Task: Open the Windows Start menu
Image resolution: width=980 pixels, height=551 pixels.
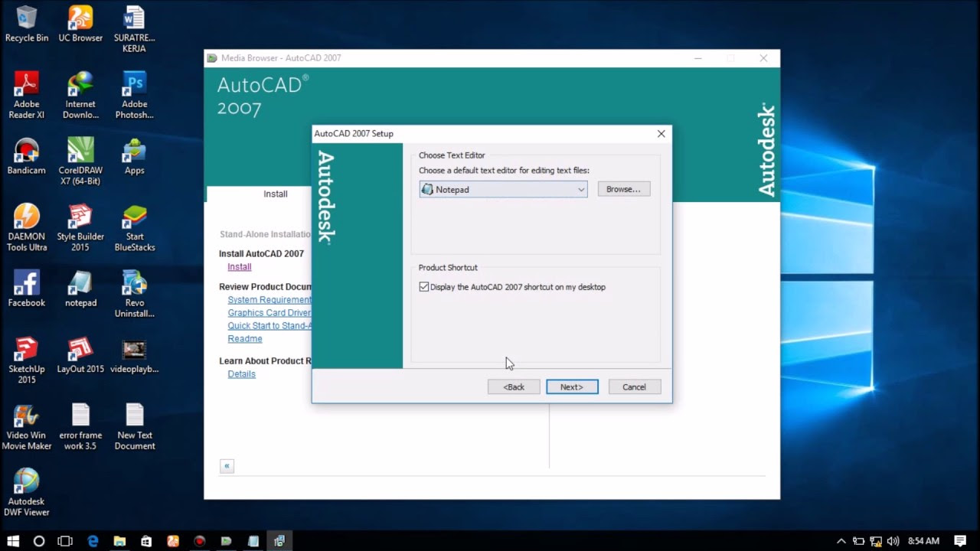Action: [13, 541]
